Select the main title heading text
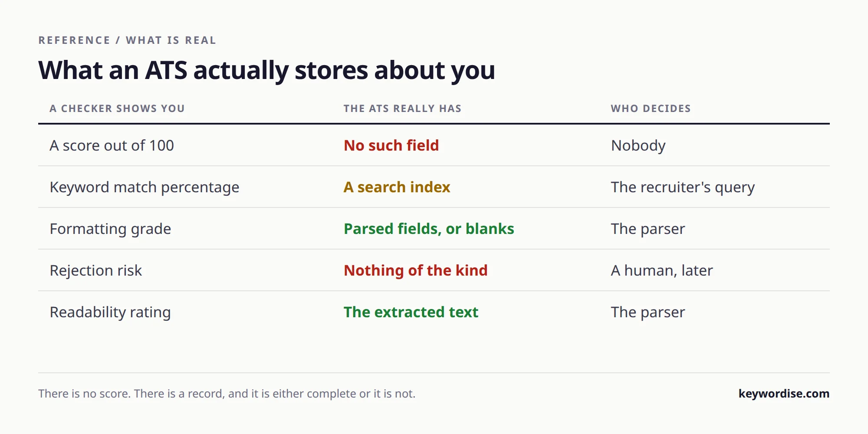The image size is (868, 434). (266, 70)
